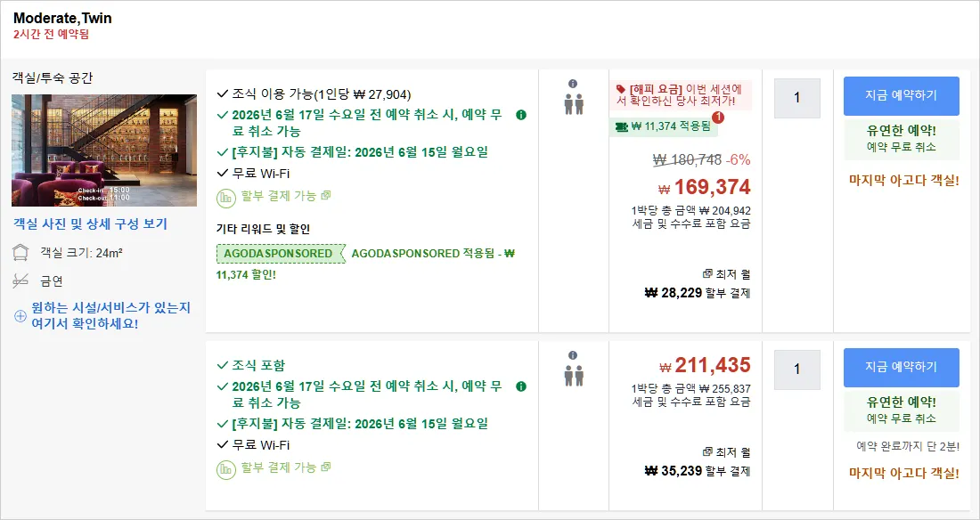Click info icon above first occupancy figures

pyautogui.click(x=573, y=84)
